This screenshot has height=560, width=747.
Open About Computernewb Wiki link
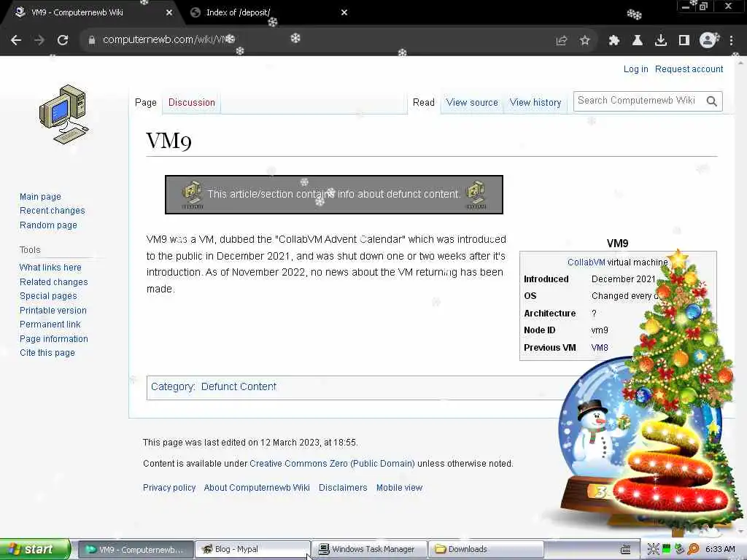coord(256,488)
